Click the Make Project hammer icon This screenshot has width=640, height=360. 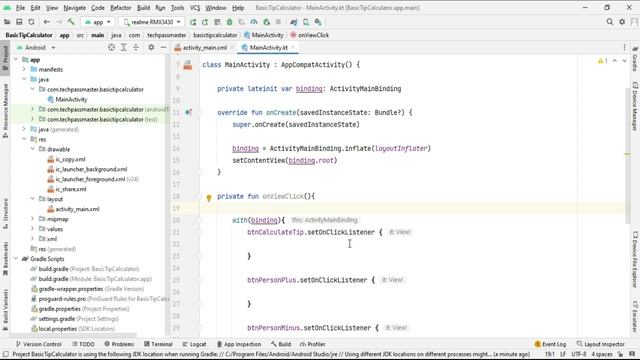pos(71,22)
